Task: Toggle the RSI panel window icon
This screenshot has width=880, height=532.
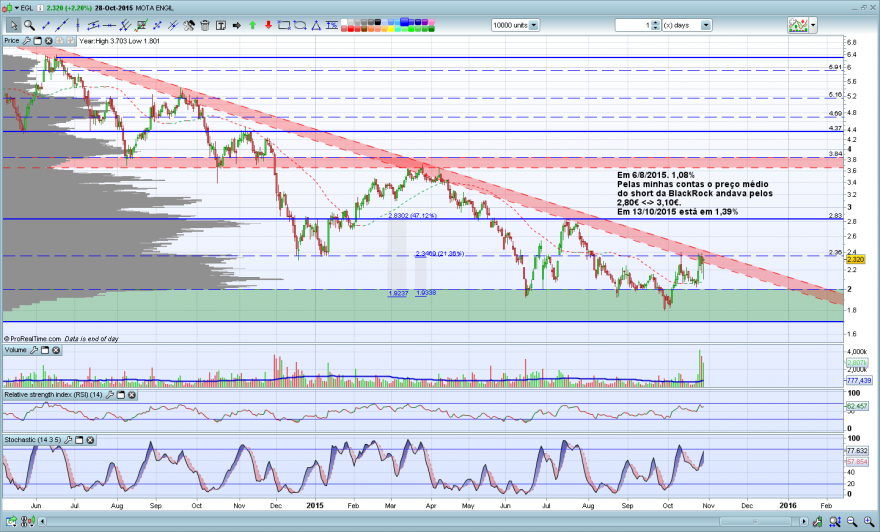Action: point(121,395)
